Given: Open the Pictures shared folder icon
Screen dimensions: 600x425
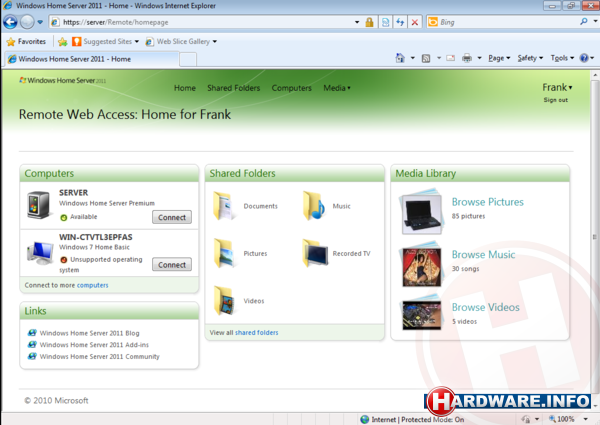Looking at the screenshot, I should coord(224,253).
